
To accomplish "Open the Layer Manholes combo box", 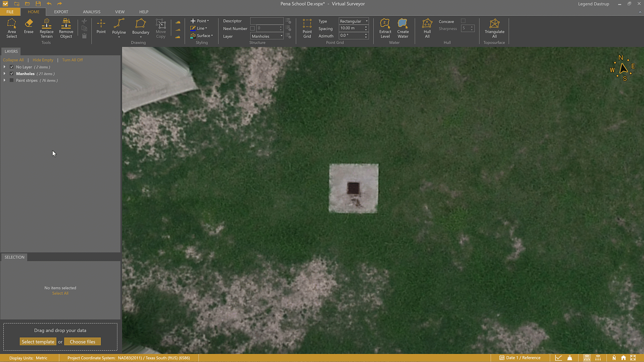I will [267, 36].
